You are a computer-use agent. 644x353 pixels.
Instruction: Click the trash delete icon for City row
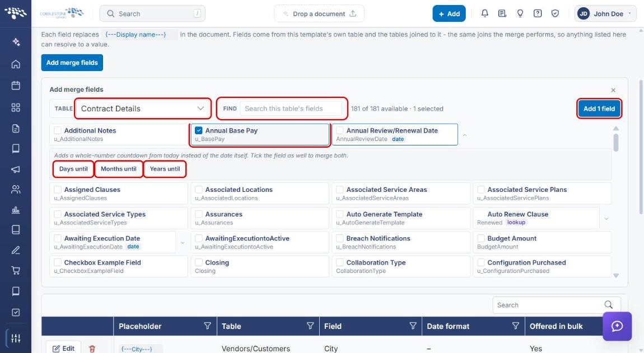[x=92, y=349]
